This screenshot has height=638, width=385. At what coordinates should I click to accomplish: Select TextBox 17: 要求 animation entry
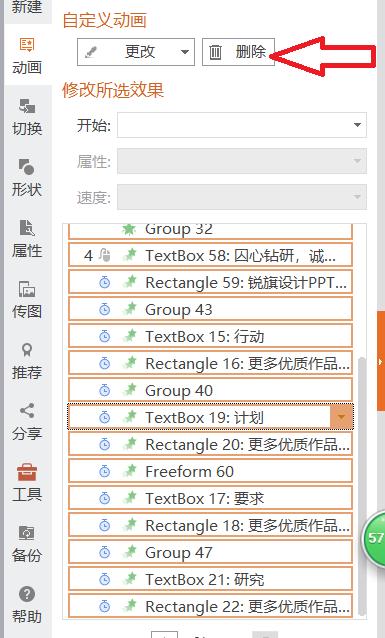[x=210, y=498]
